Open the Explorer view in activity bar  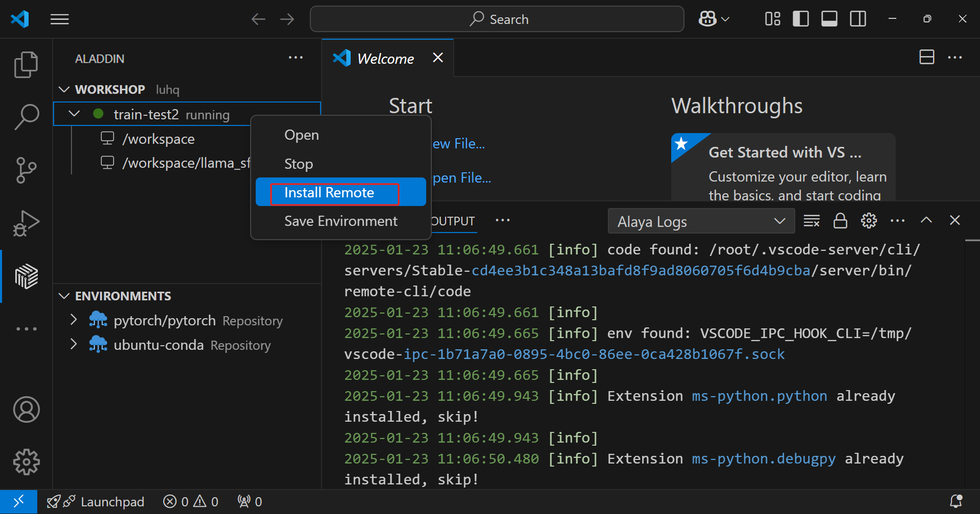[x=26, y=65]
